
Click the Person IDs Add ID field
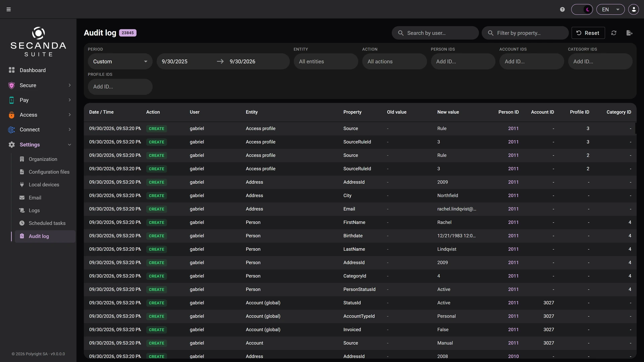(x=463, y=61)
